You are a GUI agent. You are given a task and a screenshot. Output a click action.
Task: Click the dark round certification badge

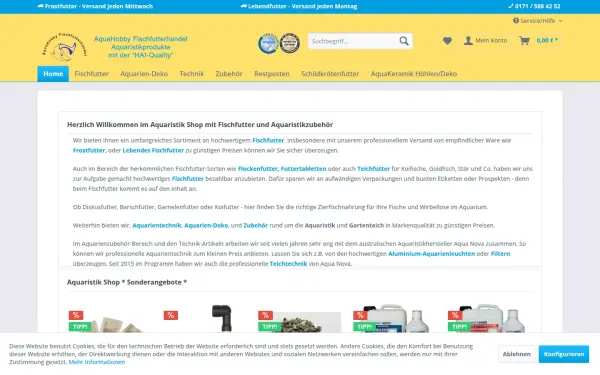click(x=290, y=43)
